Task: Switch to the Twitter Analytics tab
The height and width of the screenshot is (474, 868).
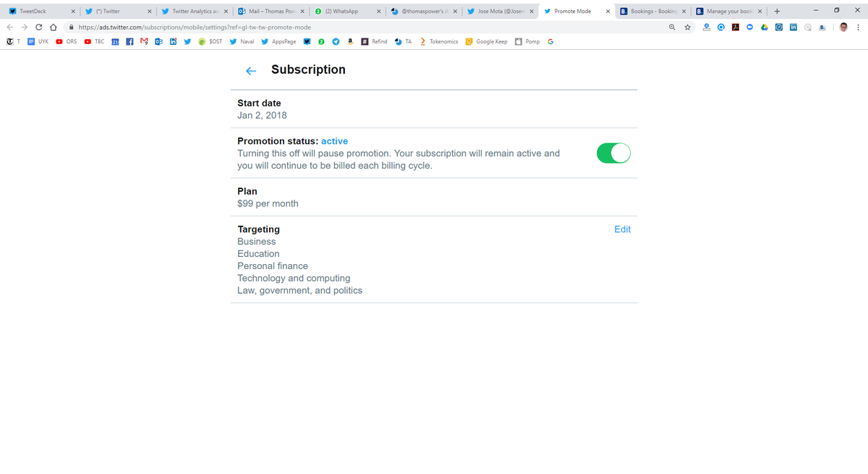Action: point(195,11)
